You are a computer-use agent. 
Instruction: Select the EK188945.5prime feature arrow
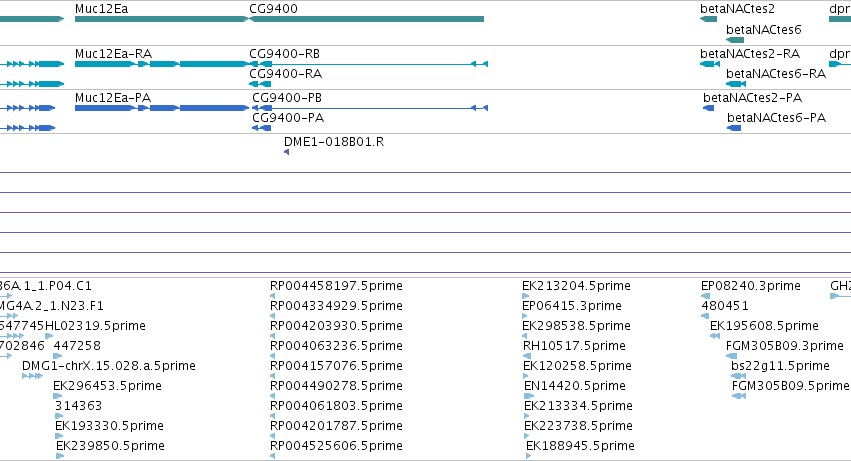[529, 456]
